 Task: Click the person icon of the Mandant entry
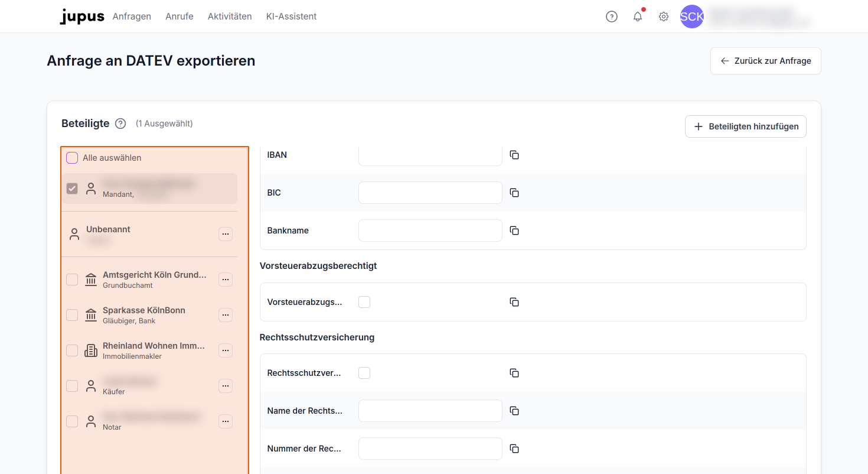[x=91, y=189]
